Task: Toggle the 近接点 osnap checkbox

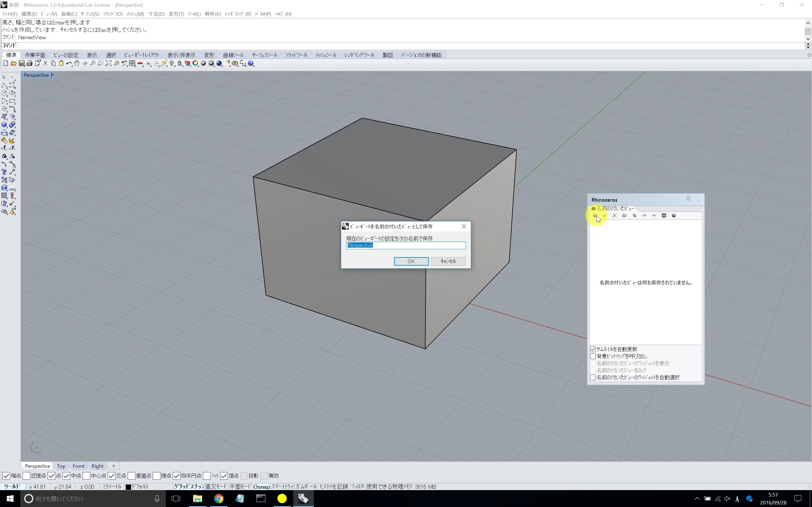Action: tap(27, 475)
